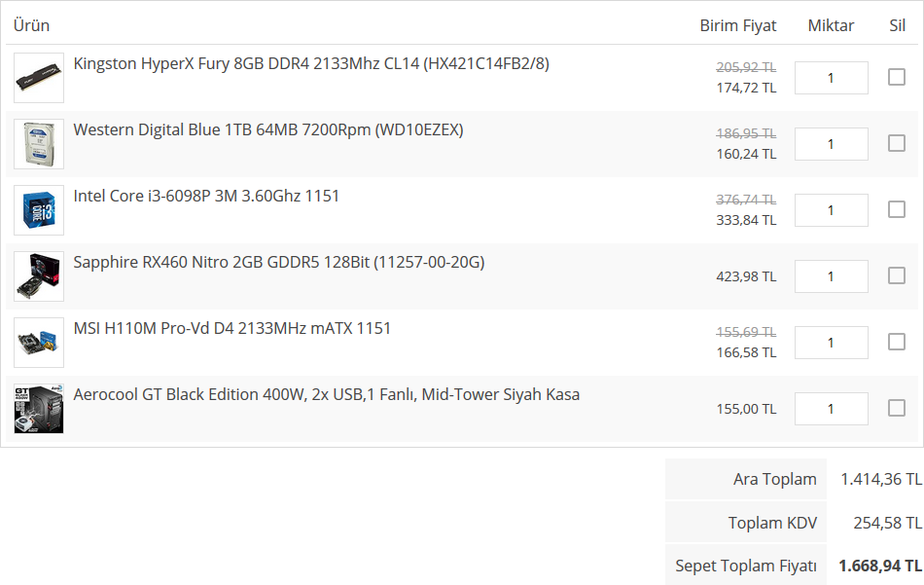Click the MSI H110M motherboard thumbnail
The width and height of the screenshot is (924, 585).
[39, 343]
